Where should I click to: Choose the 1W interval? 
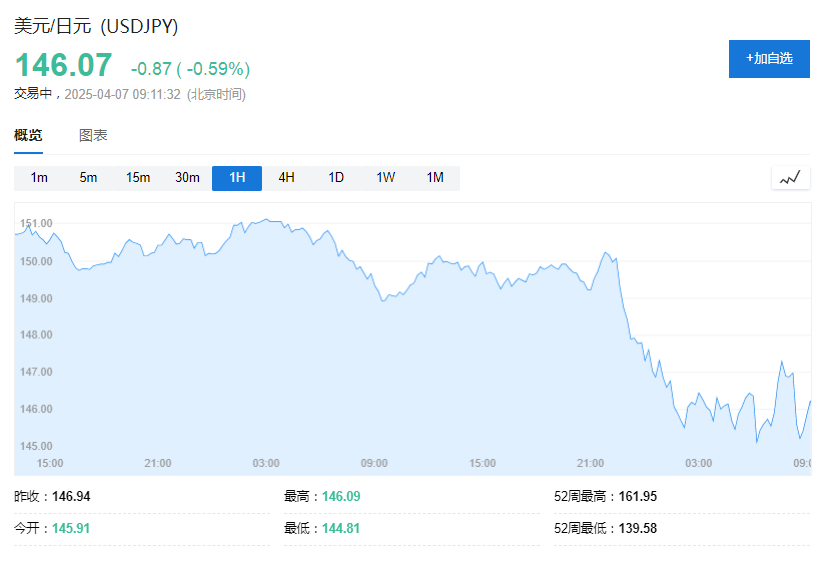click(386, 178)
